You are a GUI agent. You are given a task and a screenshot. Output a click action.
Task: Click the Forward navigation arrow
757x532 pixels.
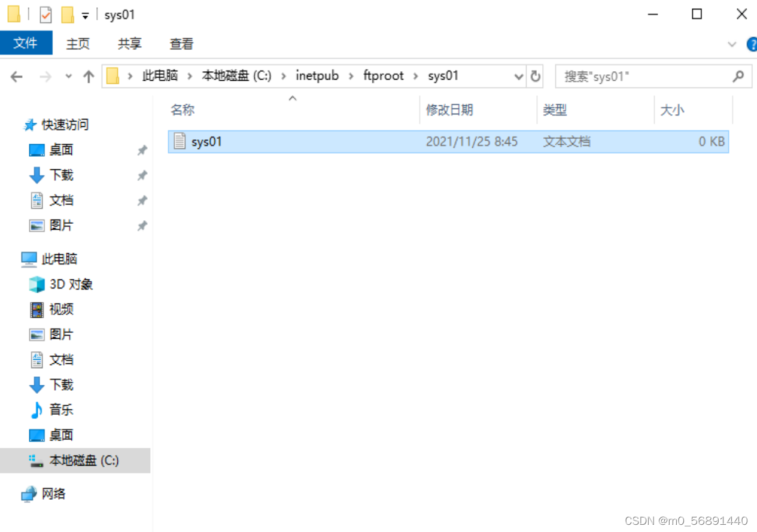(45, 77)
